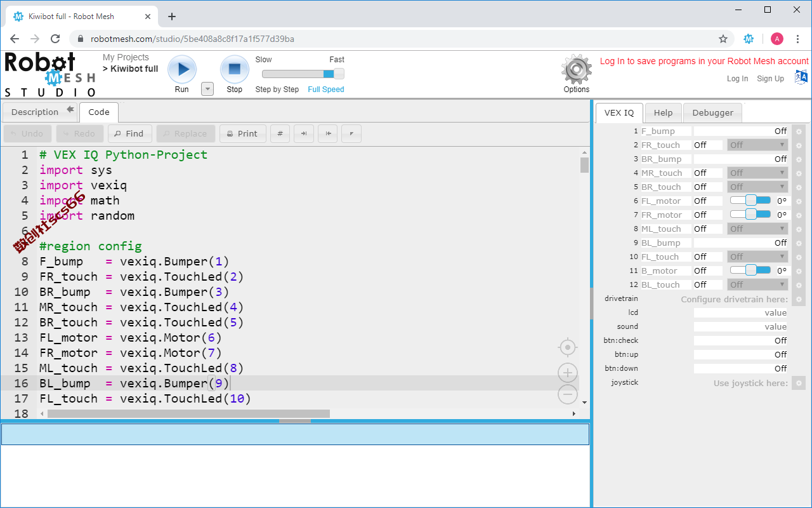
Task: Open settings gear for FR_motor device
Action: click(x=799, y=215)
